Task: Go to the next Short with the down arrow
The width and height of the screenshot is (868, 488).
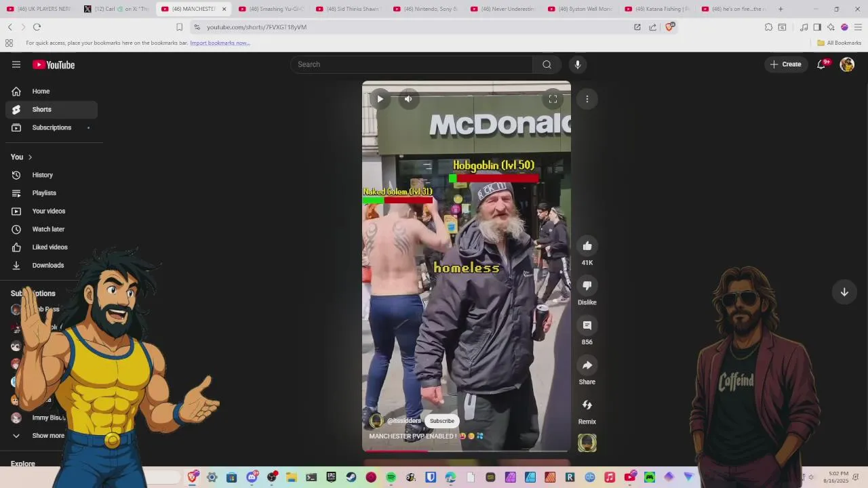Action: 844,292
